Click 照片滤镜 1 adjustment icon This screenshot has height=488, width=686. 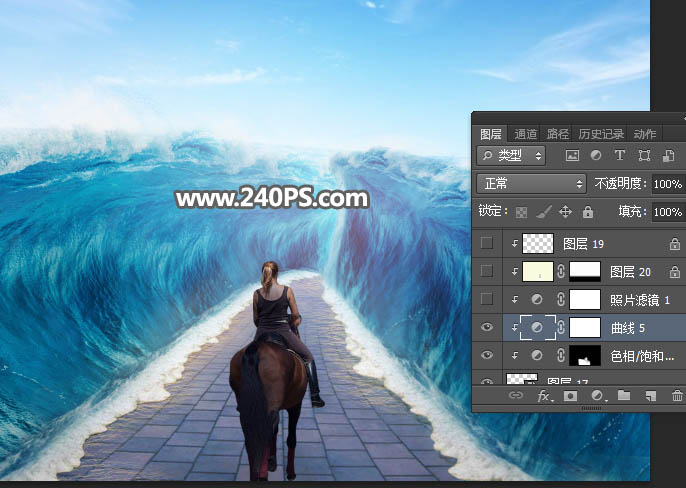[537, 299]
